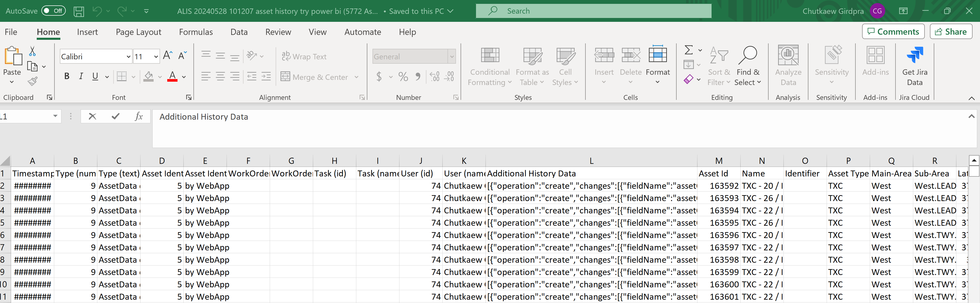Click the AutoSum sigma icon
This screenshot has height=303, width=980.
tap(689, 50)
